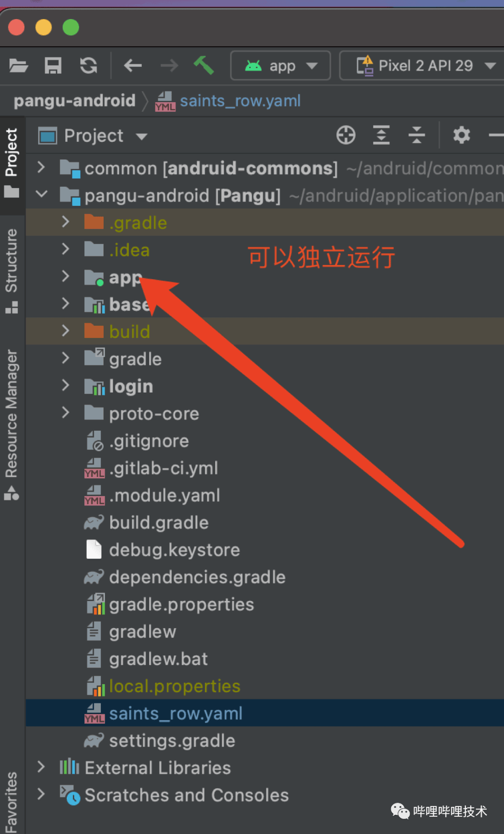This screenshot has width=504, height=834.
Task: Expand all items in project tree
Action: pos(381,135)
